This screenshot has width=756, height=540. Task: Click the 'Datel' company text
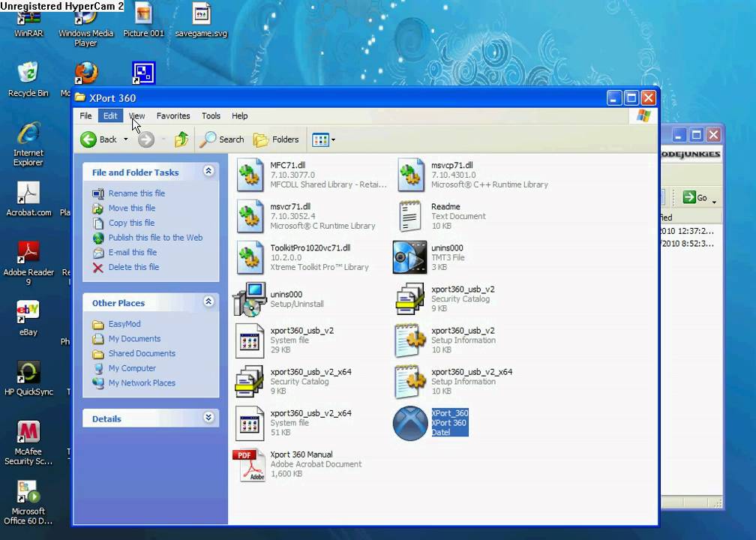pos(441,433)
